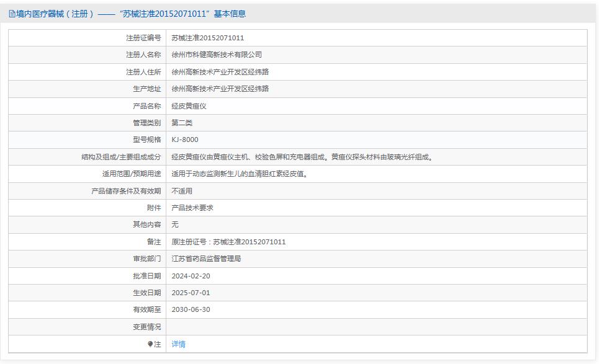Select the attachment text 产品技术要求
This screenshot has width=599, height=364.
(191, 208)
